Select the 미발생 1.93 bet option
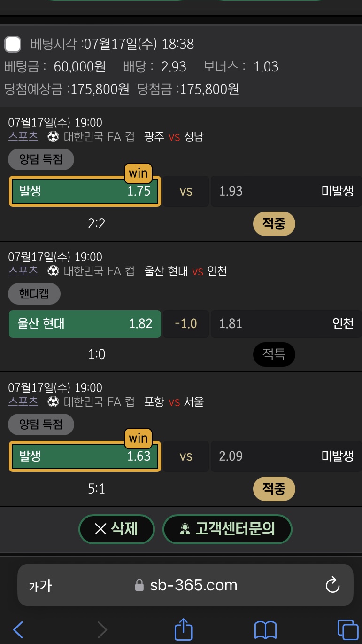 click(286, 191)
